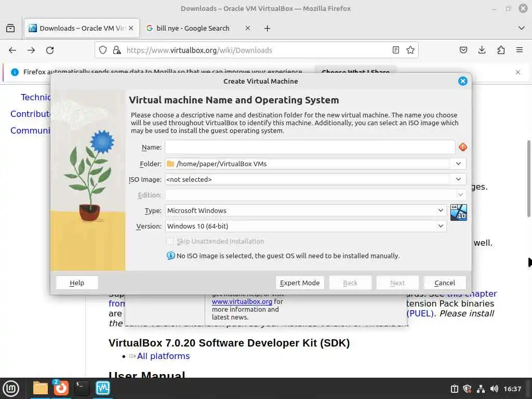Click the Name text field
This screenshot has height=399, width=532.
(x=310, y=147)
